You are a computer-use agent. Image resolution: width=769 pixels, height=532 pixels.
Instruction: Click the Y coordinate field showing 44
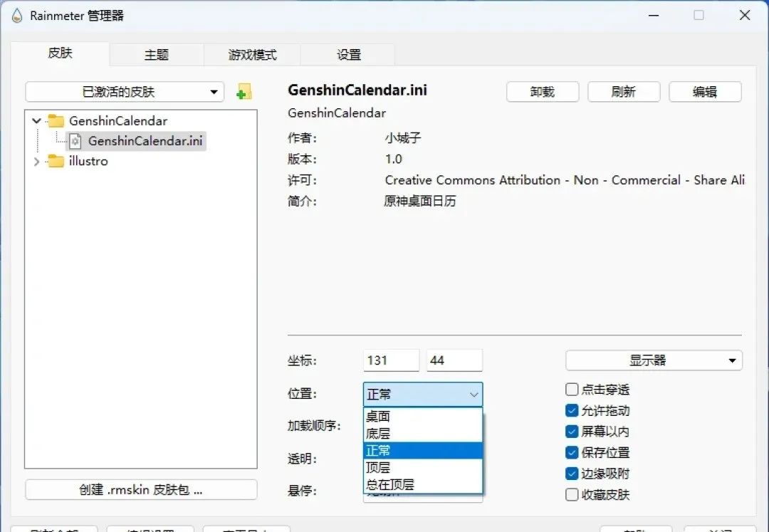(454, 360)
